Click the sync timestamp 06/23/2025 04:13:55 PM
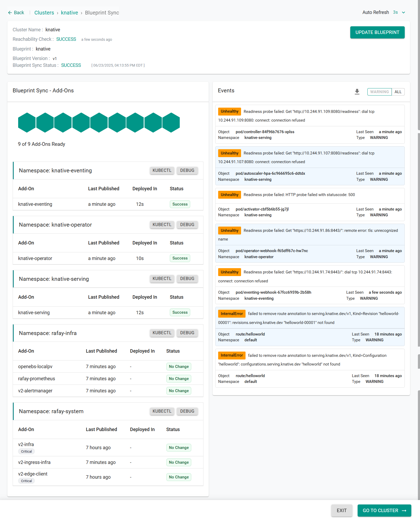Viewport: 420px width, 520px height. pos(118,65)
